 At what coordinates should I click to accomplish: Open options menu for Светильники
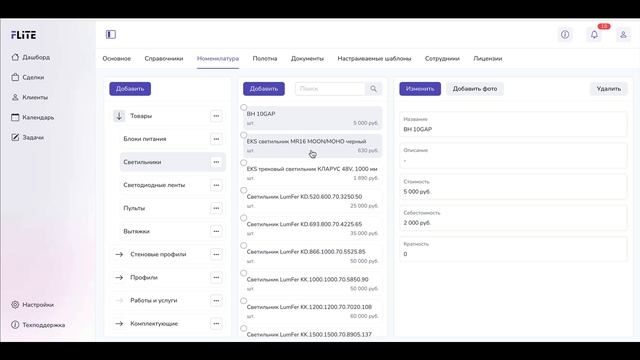click(x=216, y=162)
